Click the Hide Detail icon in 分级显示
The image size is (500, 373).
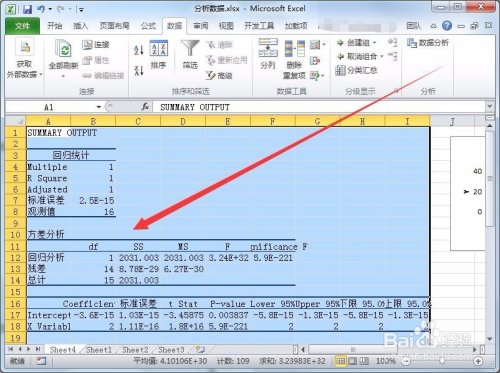[x=393, y=56]
